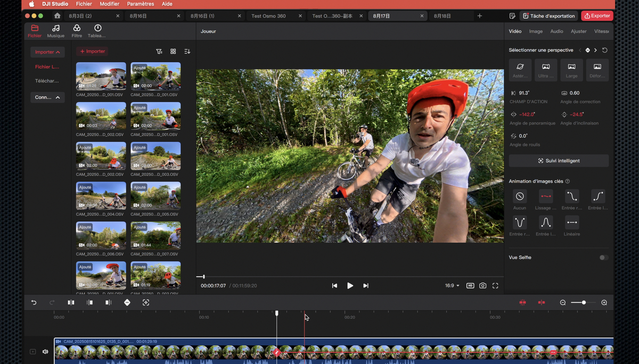Collapse the Importer section in left sidebar

(x=47, y=52)
